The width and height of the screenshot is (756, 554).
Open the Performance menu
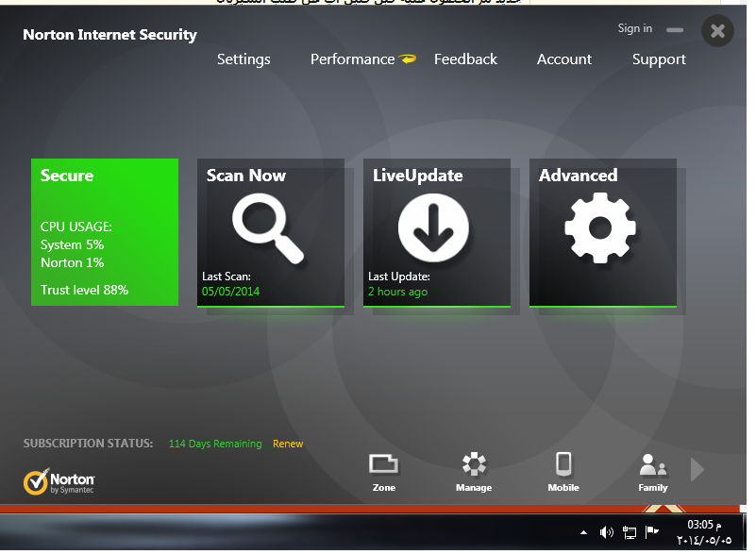coord(352,59)
